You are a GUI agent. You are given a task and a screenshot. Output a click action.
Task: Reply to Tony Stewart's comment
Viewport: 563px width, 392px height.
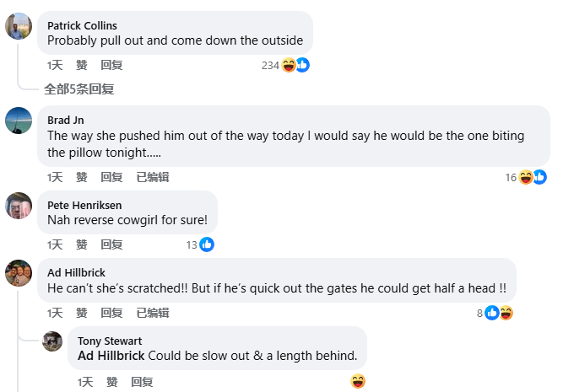[142, 382]
